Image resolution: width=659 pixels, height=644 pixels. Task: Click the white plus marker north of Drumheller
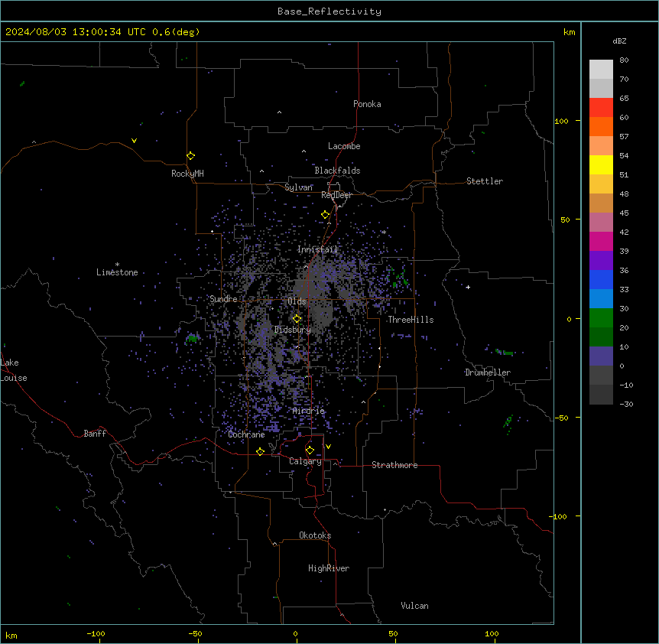point(468,287)
